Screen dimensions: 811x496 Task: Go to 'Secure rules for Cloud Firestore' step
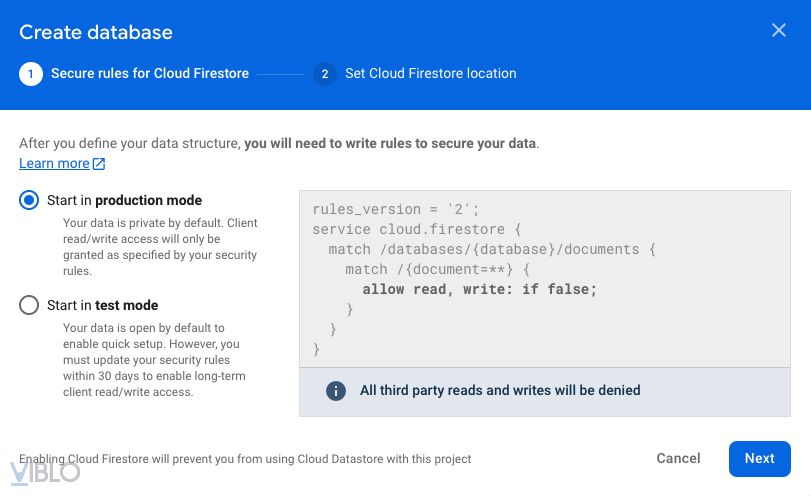click(150, 74)
